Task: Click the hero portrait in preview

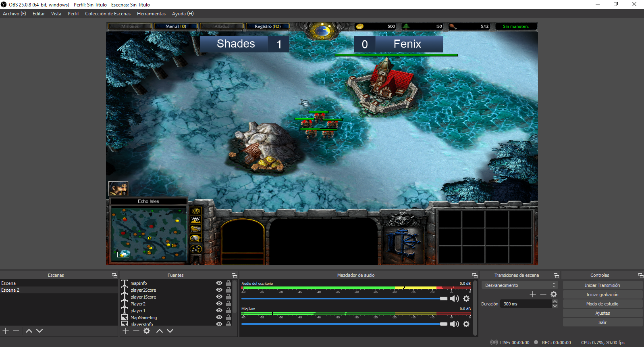Action: click(x=118, y=188)
